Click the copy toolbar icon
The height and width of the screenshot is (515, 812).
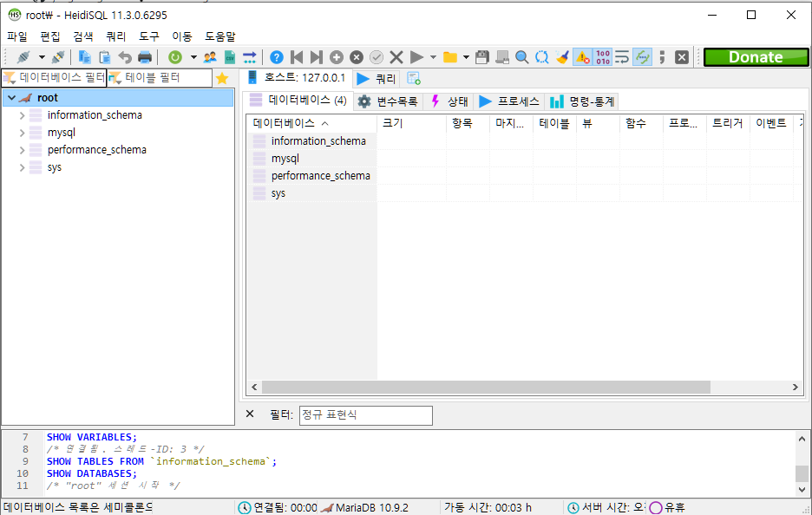pos(84,57)
